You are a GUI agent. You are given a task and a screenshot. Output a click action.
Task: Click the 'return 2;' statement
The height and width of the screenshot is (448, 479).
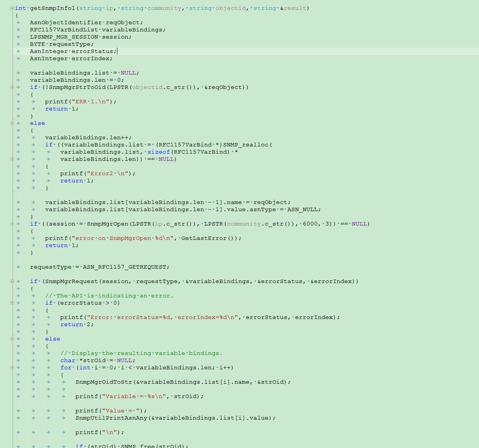[x=77, y=324]
